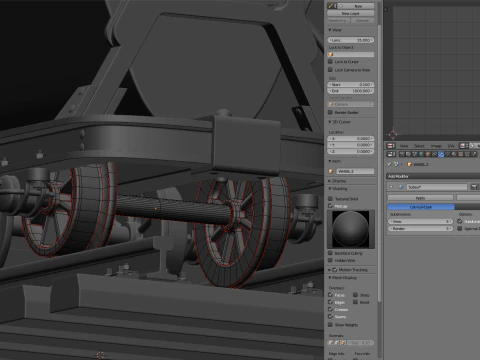Click the image browse icon in UV editor header
The width and height of the screenshot is (480, 360).
pos(464,146)
